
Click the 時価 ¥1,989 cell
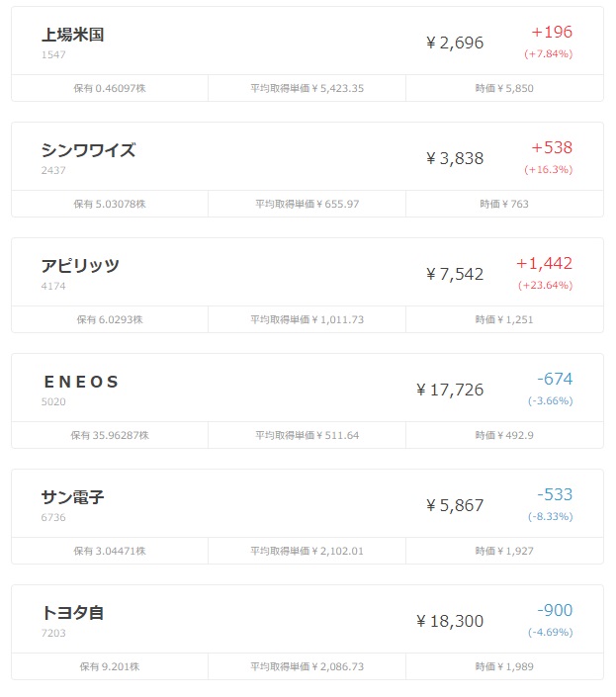click(504, 666)
